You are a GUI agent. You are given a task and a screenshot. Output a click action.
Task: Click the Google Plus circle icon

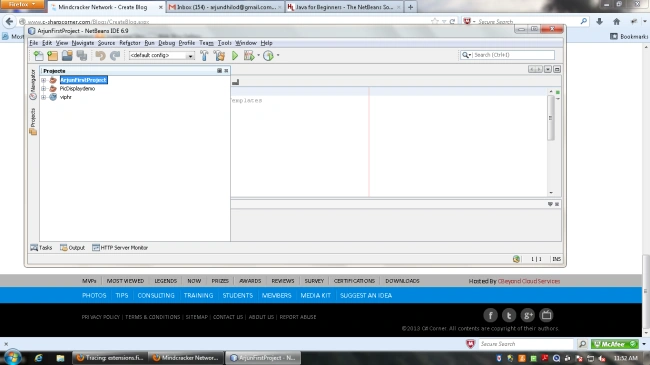(x=527, y=315)
